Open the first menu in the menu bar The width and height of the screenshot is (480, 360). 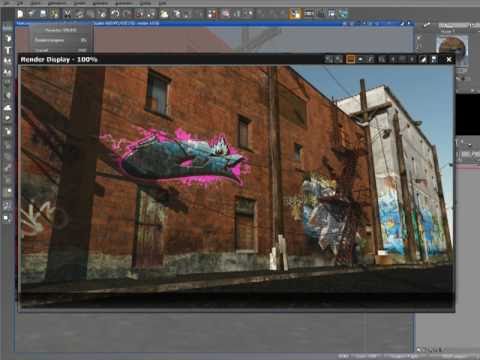pyautogui.click(x=7, y=3)
